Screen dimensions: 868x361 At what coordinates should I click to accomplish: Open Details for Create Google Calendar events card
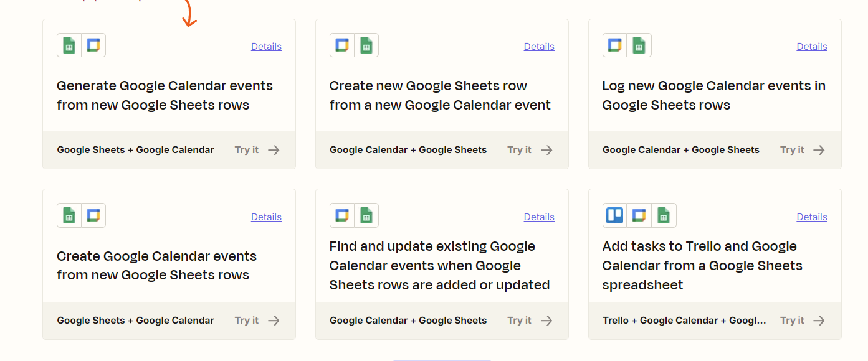pos(266,217)
